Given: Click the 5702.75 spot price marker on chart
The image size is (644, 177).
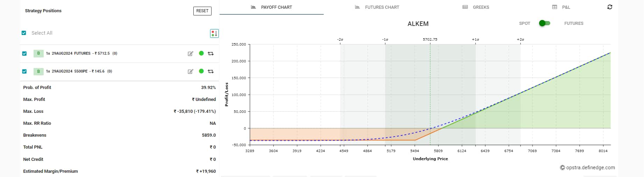Looking at the screenshot, I should [x=430, y=40].
